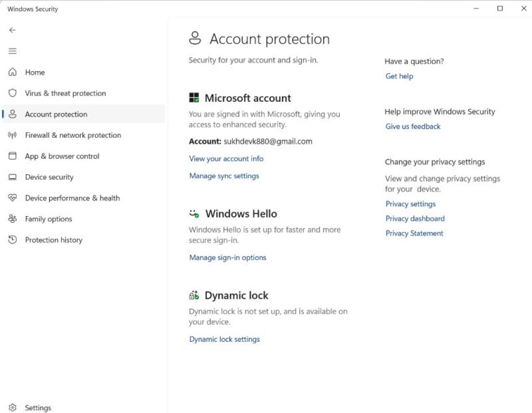Click the Windows Hello smiley icon
This screenshot has width=532, height=413.
pos(194,214)
